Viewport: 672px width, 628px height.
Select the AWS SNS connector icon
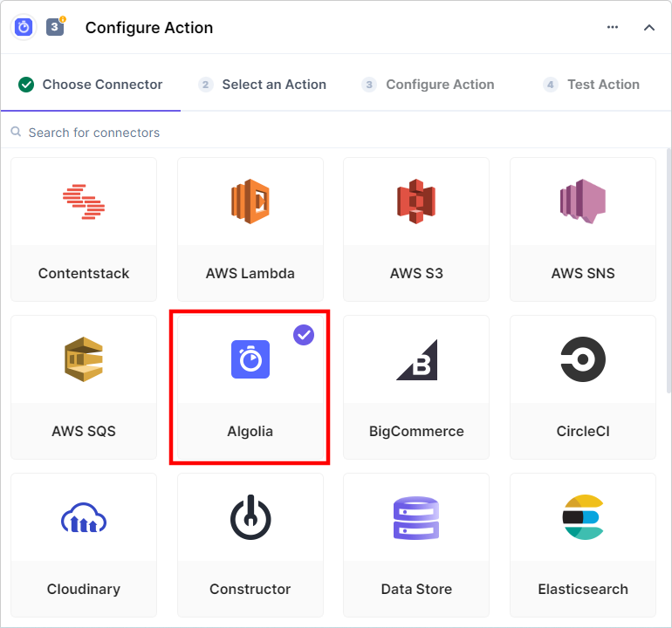click(583, 201)
